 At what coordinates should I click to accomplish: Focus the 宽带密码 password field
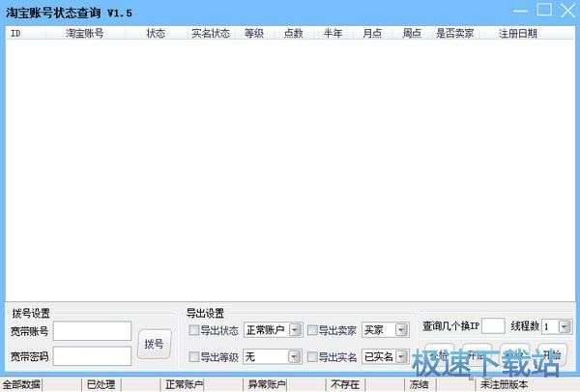[x=92, y=356]
